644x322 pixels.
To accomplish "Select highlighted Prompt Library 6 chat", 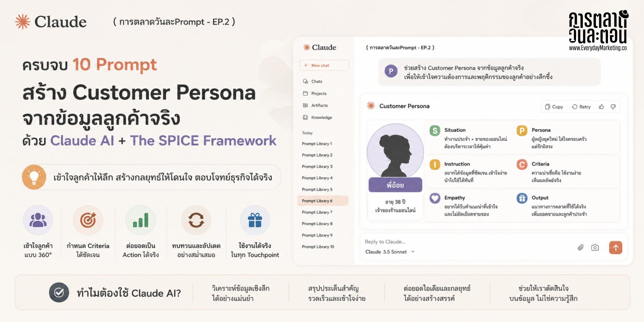I will [x=323, y=201].
